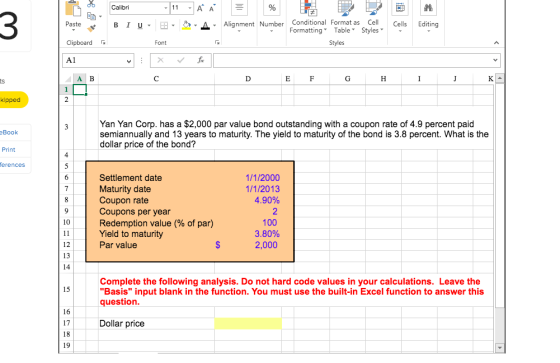This screenshot has height=363, width=560.
Task: Select column C header
Action: 156,79
